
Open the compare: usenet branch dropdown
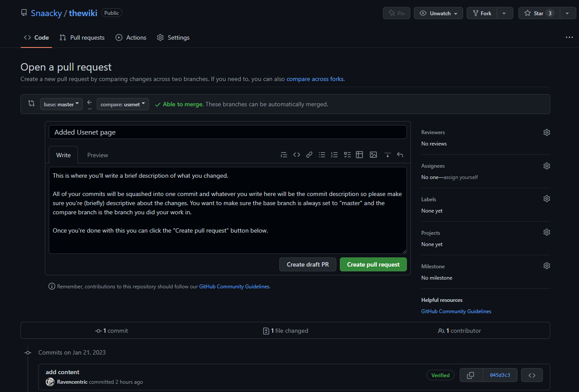pyautogui.click(x=122, y=104)
